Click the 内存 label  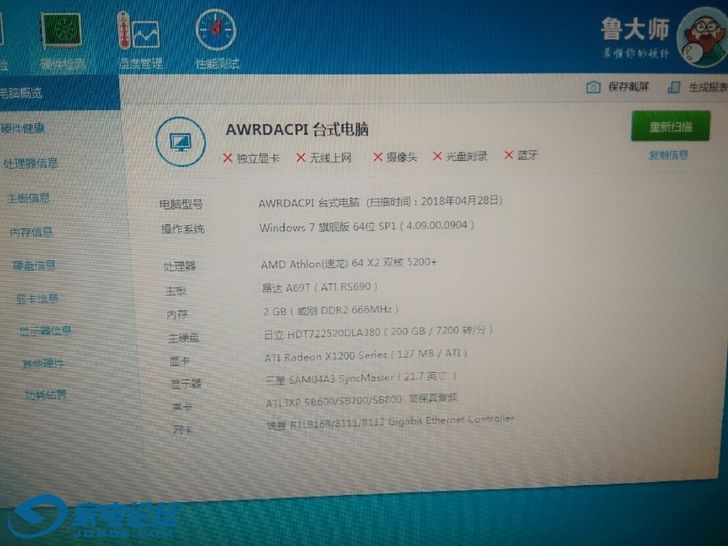pyautogui.click(x=177, y=314)
